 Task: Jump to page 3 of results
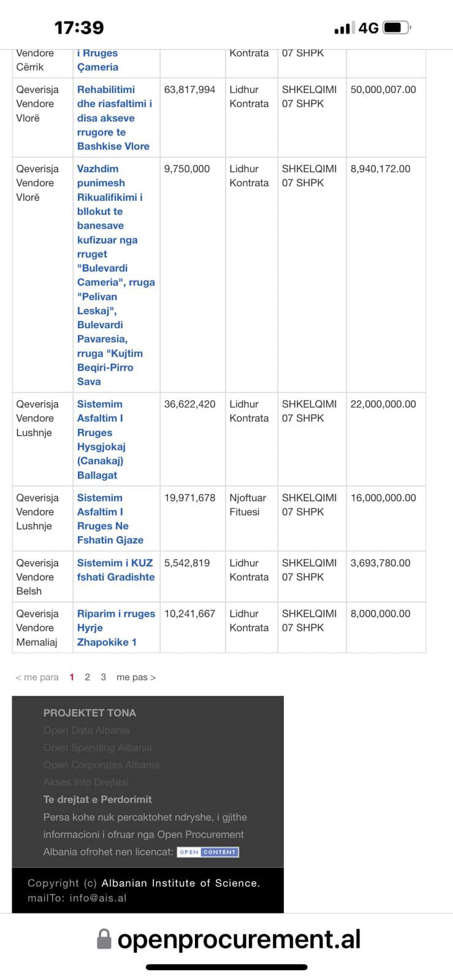pyautogui.click(x=103, y=677)
